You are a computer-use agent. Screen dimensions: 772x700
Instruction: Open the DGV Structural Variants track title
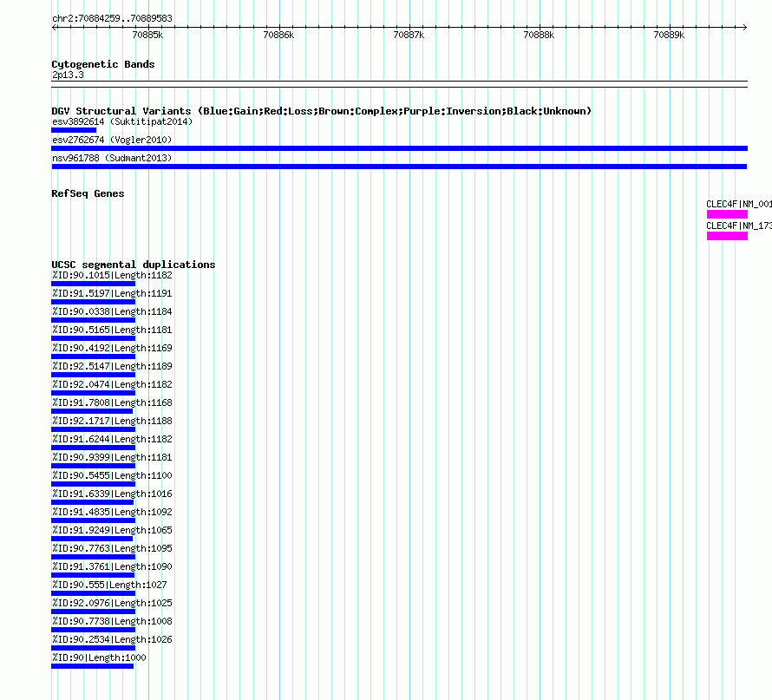(322, 111)
